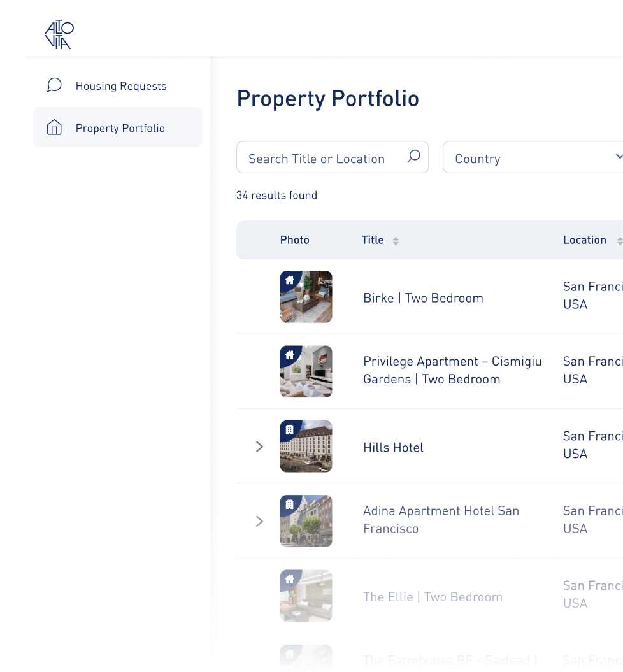Click the Location column header label
This screenshot has width=623, height=672.
(585, 240)
